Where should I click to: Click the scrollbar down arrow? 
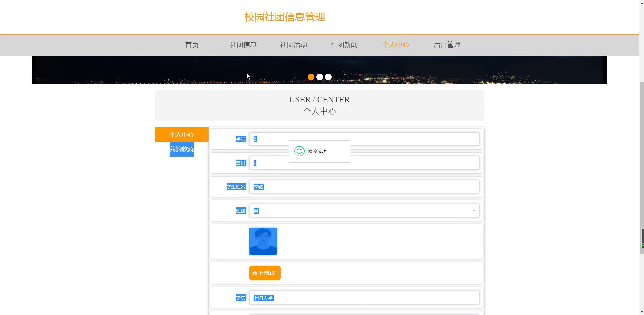click(642, 312)
